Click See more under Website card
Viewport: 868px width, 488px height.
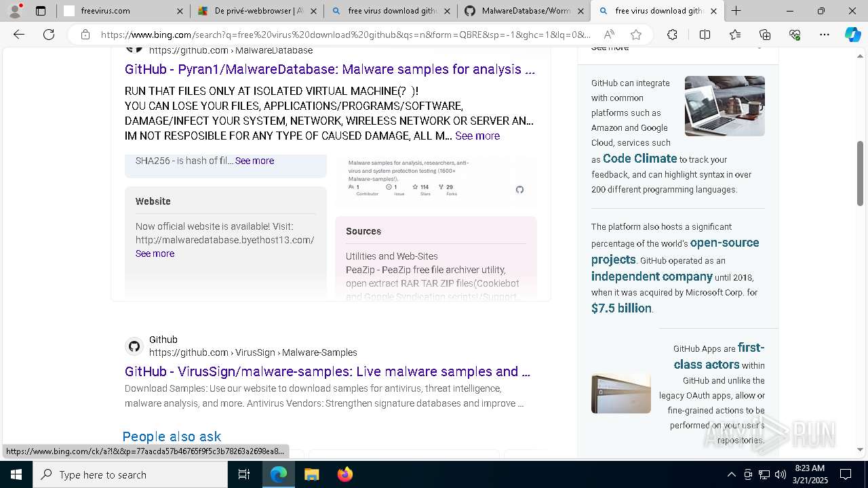155,253
